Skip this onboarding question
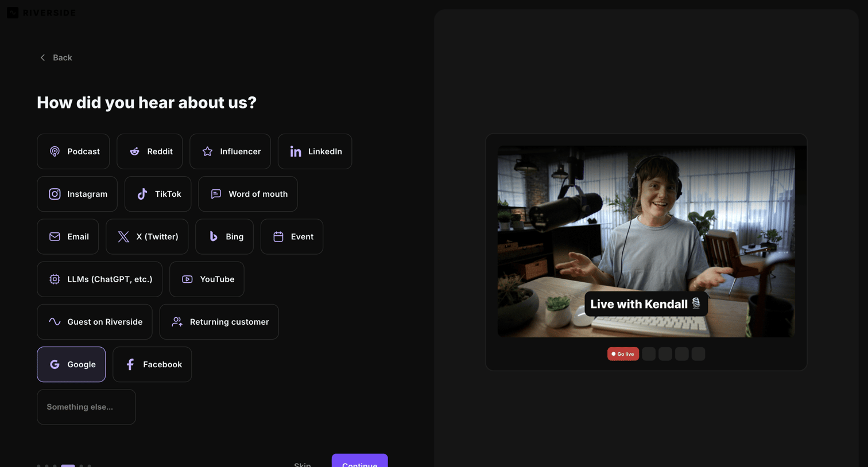This screenshot has width=868, height=467. click(303, 464)
